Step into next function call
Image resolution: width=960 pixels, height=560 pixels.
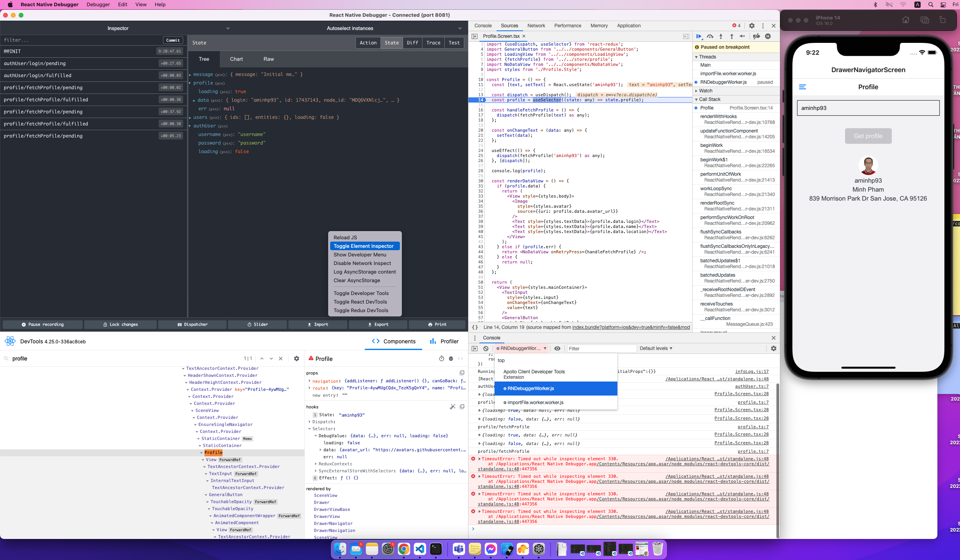click(721, 36)
